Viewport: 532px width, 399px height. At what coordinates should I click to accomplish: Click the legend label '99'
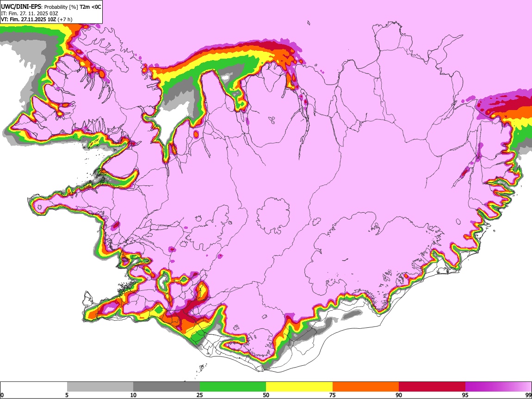point(528,395)
